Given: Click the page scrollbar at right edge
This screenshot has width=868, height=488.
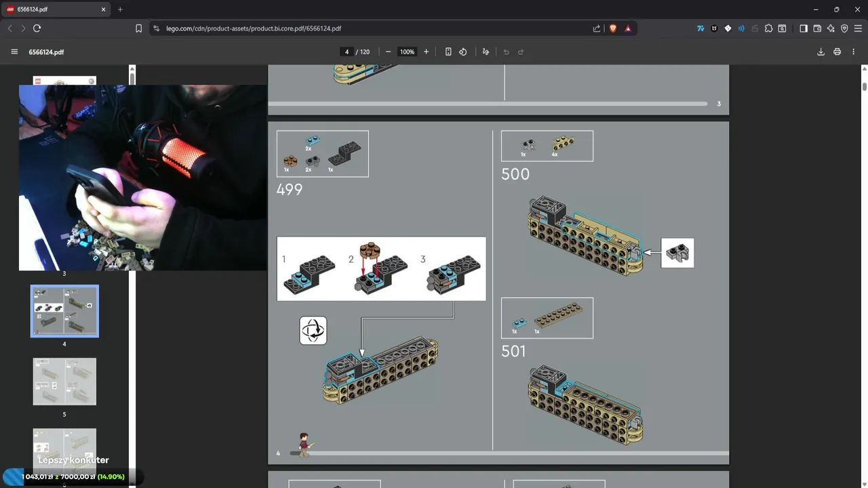Looking at the screenshot, I should (x=865, y=87).
